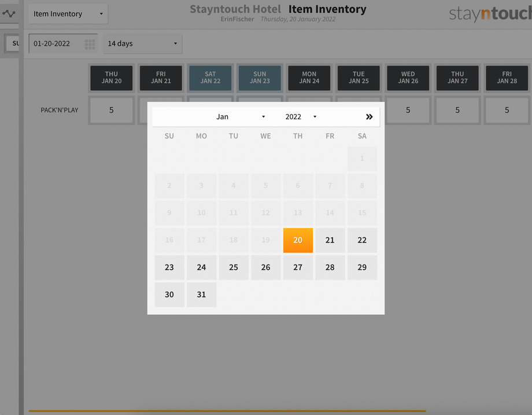
Task: Click date 28 in the date picker
Action: [x=330, y=267]
